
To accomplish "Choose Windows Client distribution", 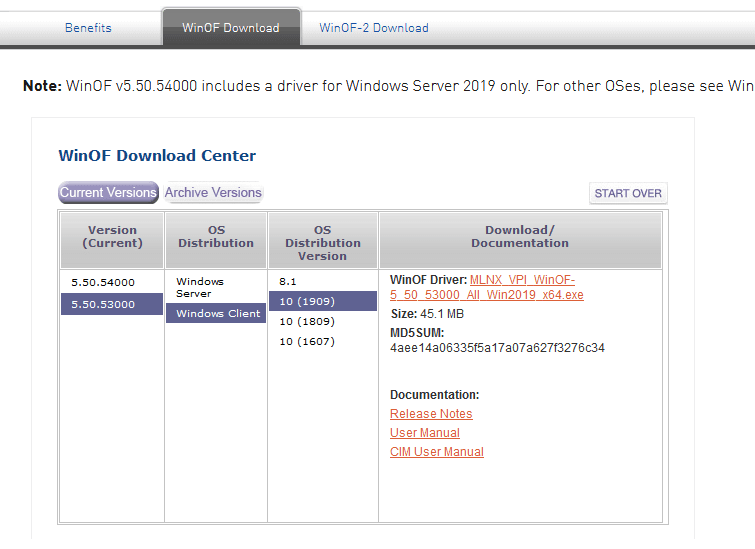I will click(216, 313).
